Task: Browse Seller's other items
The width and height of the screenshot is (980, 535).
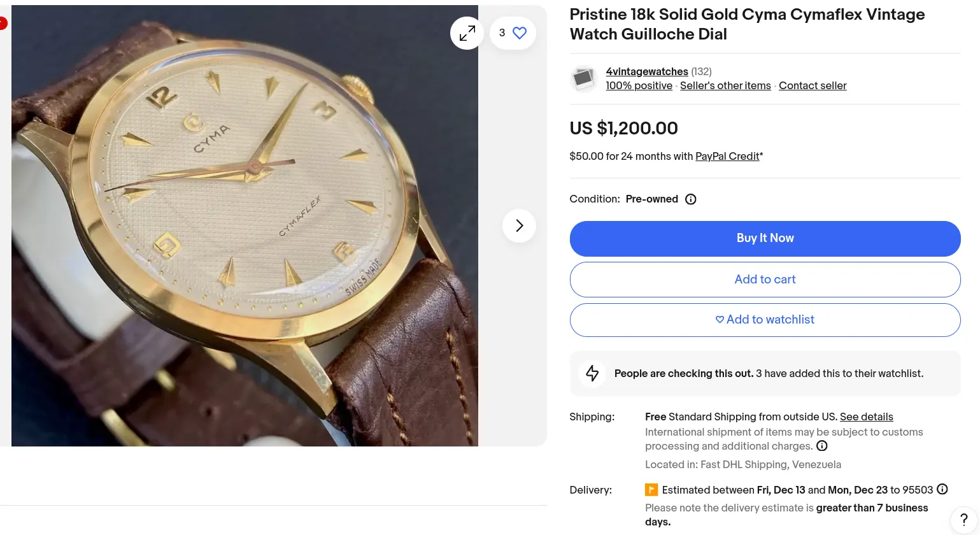Action: point(725,85)
